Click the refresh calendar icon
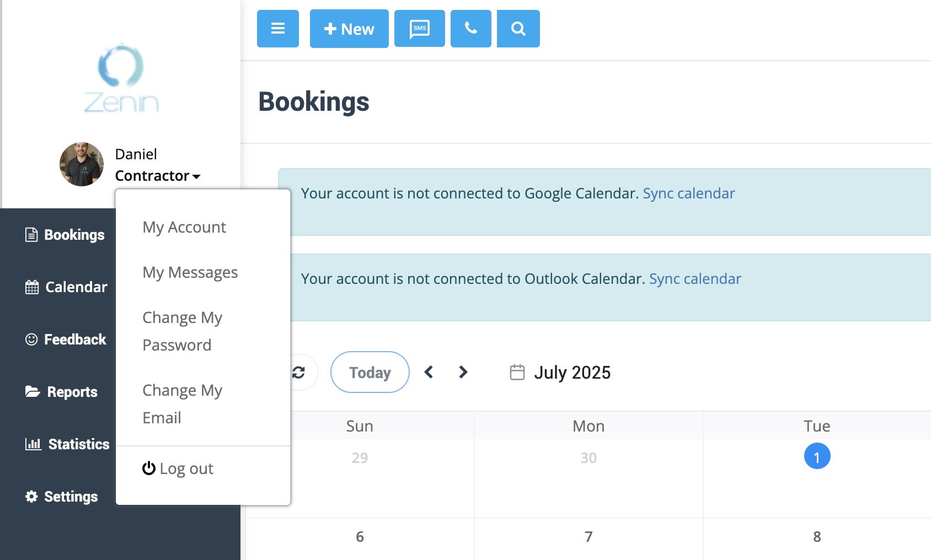 pos(298,372)
